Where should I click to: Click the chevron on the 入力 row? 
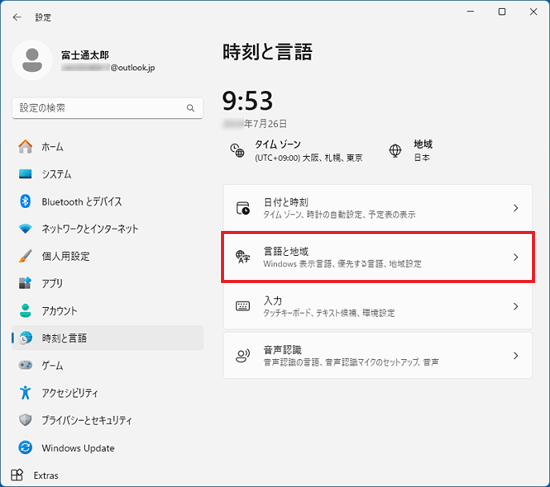pos(516,306)
